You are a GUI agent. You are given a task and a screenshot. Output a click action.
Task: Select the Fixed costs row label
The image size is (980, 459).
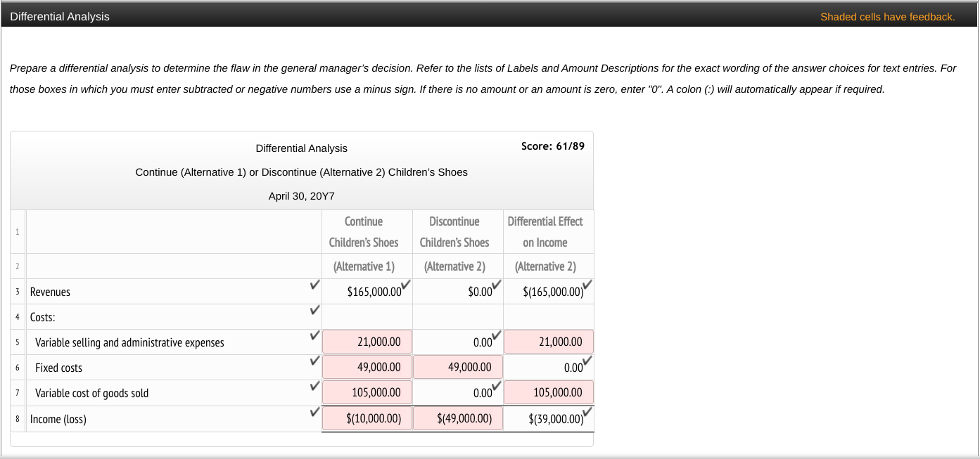[58, 368]
